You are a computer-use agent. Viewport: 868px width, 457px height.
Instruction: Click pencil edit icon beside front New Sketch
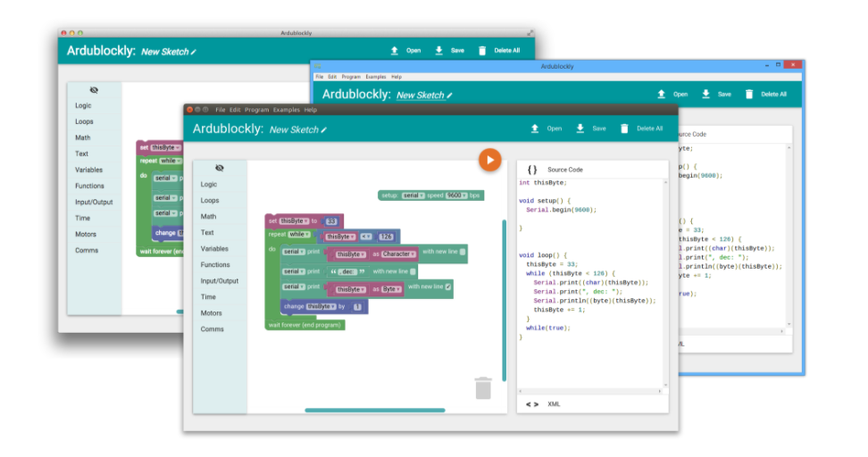pyautogui.click(x=324, y=130)
